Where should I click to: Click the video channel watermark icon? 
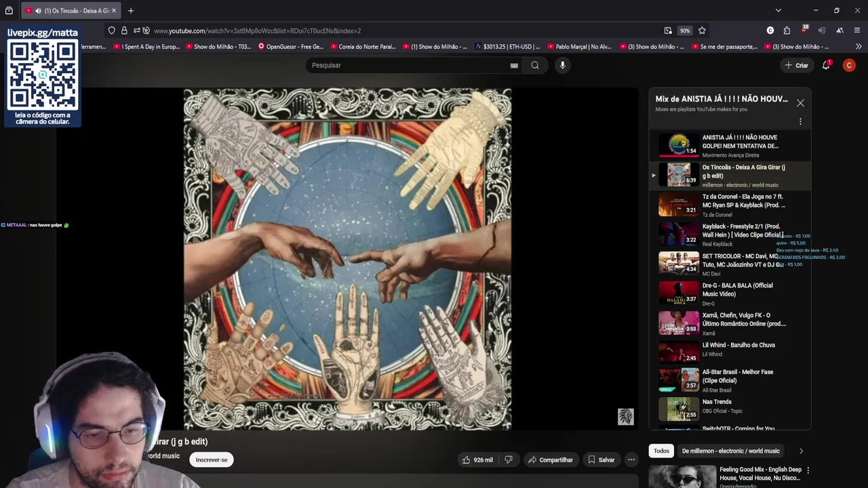click(625, 416)
